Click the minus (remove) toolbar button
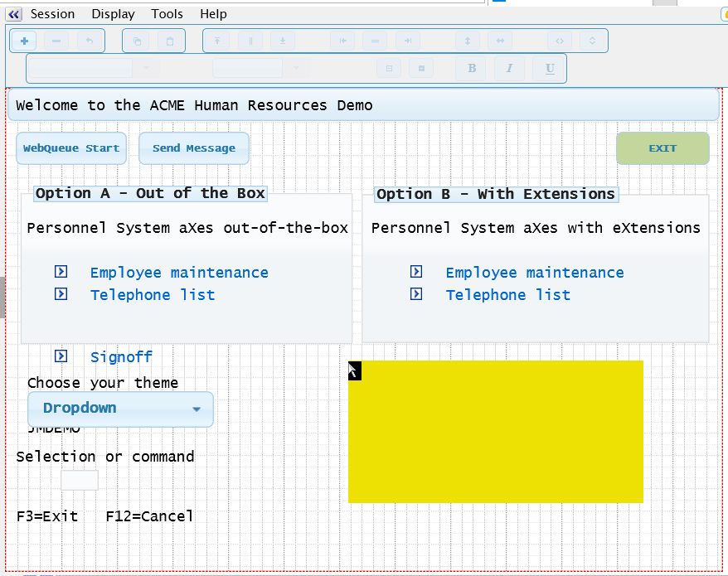The width and height of the screenshot is (728, 576). point(56,41)
